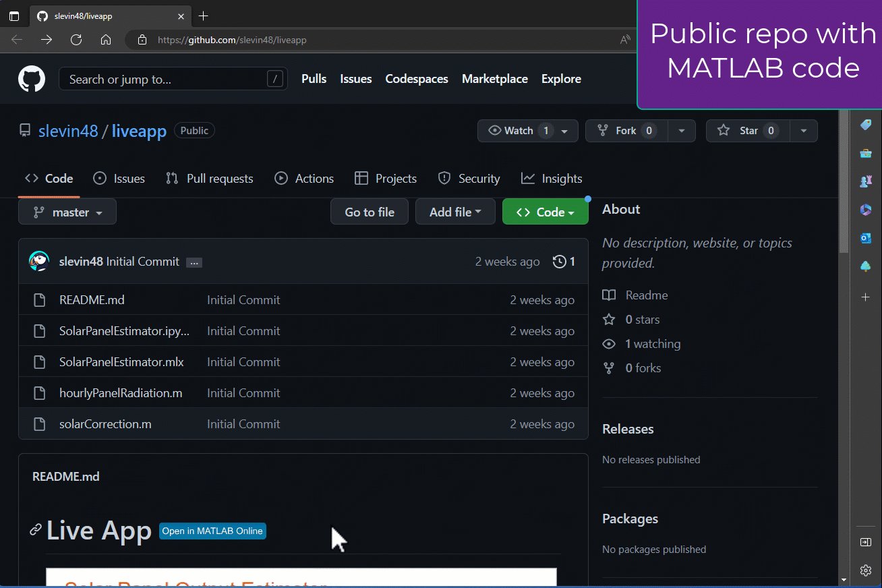The width and height of the screenshot is (882, 588).
Task: Open the SolarPanelEstimator.ipy... notebook file
Action: coord(125,331)
